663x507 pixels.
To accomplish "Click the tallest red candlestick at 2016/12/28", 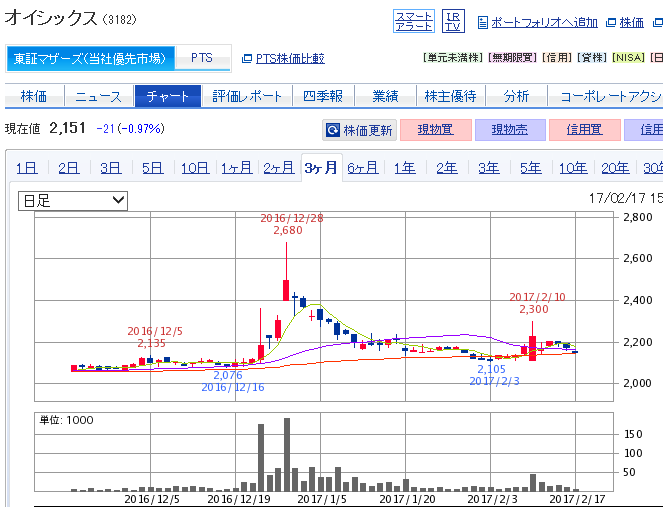I will point(286,271).
